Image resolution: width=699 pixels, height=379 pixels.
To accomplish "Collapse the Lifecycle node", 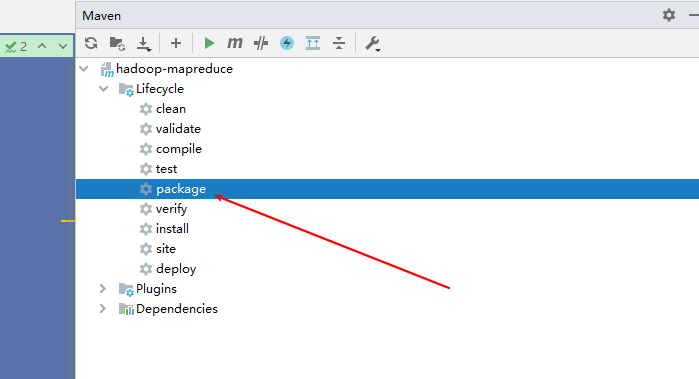I will tap(104, 89).
